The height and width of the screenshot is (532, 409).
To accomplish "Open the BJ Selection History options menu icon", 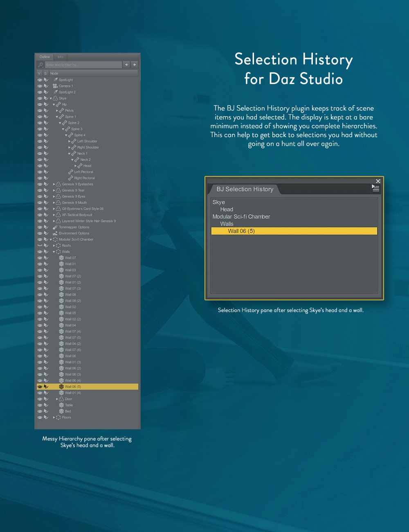I will click(x=376, y=188).
